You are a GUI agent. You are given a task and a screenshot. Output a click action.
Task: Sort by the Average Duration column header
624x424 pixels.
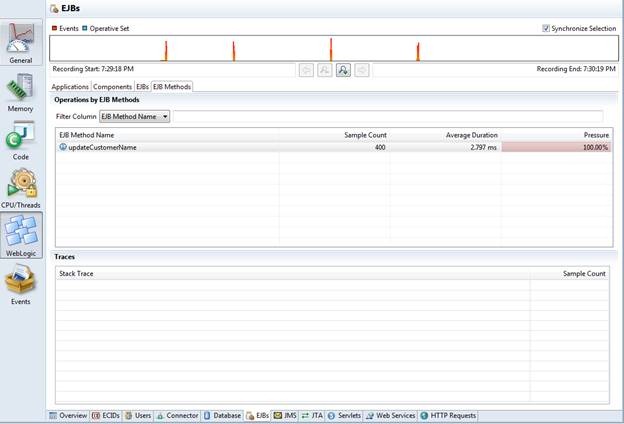click(x=471, y=135)
